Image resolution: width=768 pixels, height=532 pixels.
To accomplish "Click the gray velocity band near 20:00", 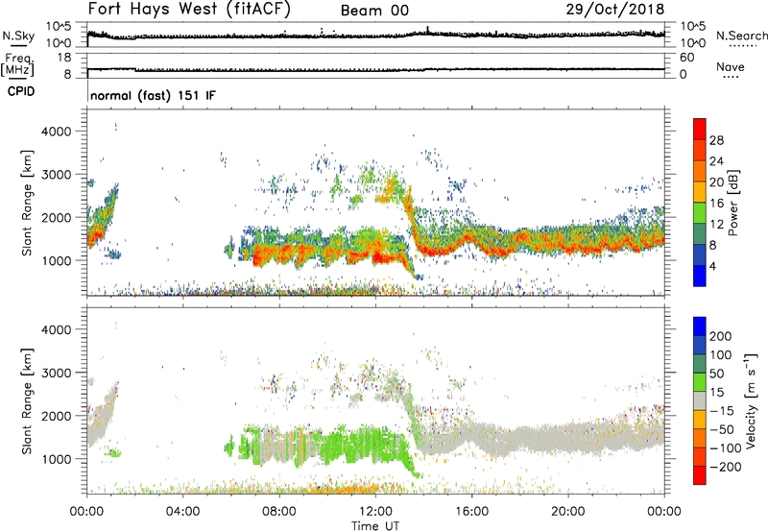I will pos(568,437).
